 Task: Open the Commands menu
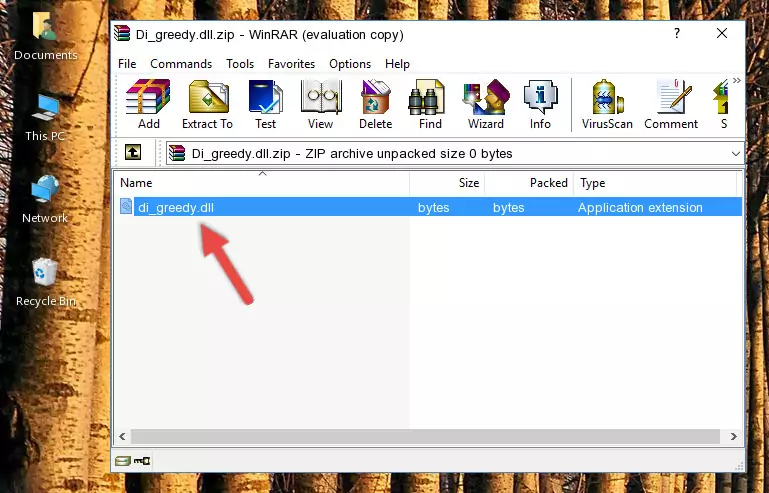181,64
